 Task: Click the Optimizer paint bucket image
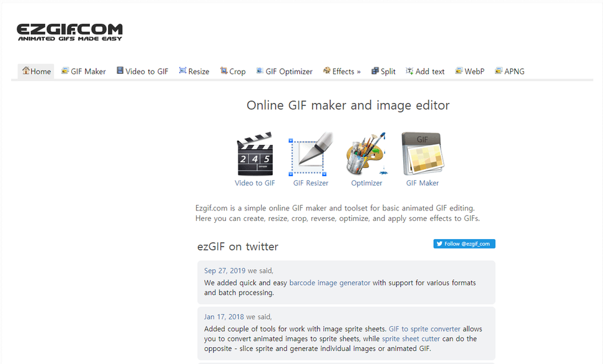point(366,154)
